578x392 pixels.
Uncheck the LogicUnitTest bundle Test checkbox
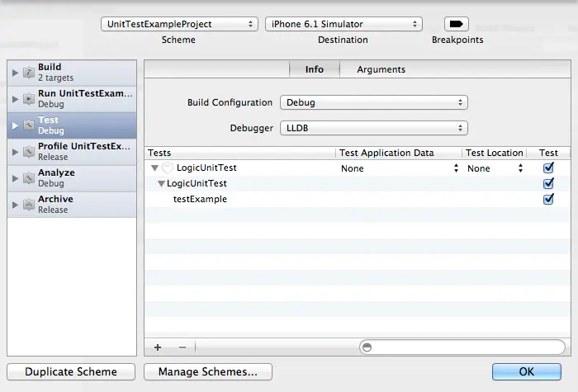point(548,168)
